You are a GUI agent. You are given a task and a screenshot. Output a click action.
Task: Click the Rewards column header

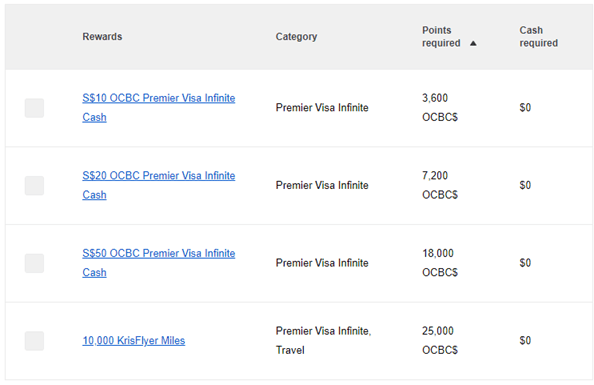(x=102, y=36)
